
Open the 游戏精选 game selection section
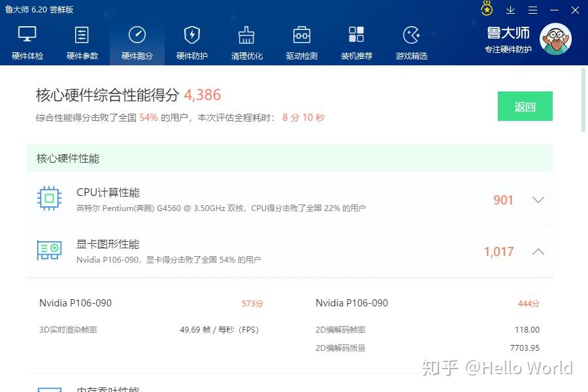tap(412, 42)
